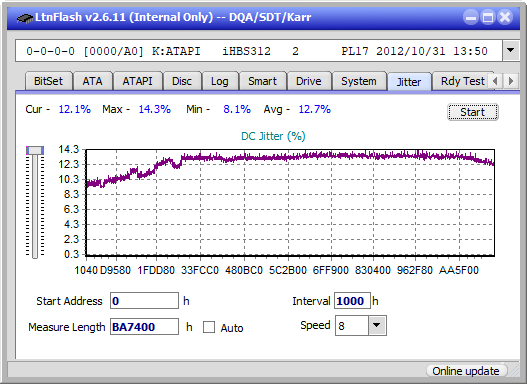Go to the Smart tab
527x384 pixels.
(262, 81)
